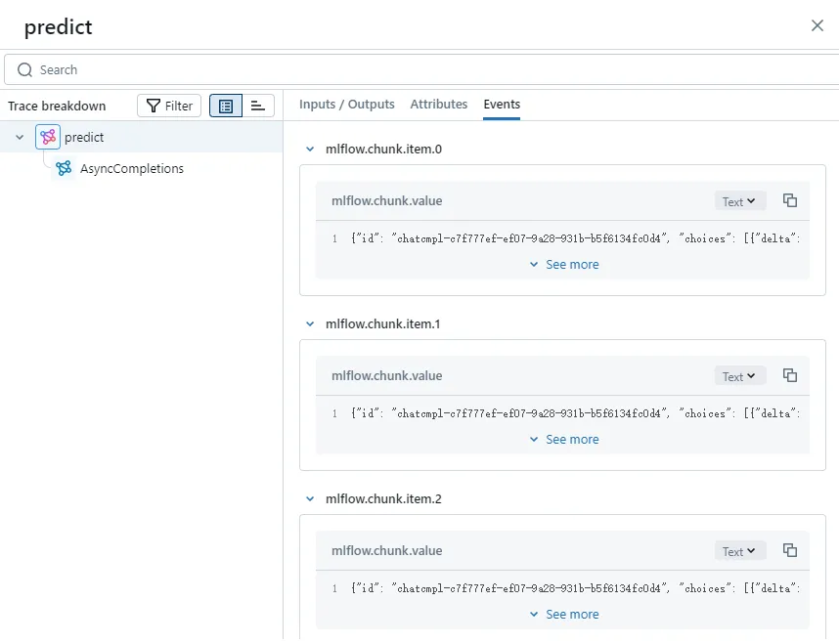Select the AsyncCompletions tree row
This screenshot has height=644, width=839.
[141, 168]
